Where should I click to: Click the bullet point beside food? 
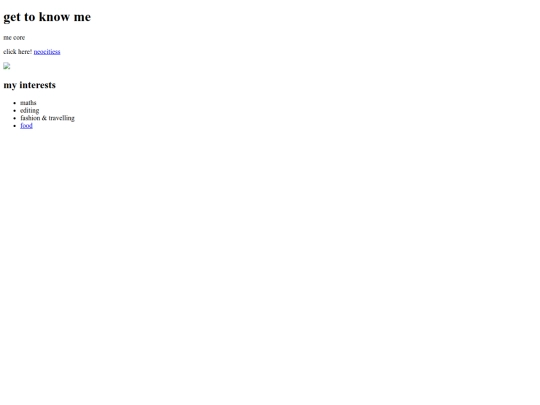pyautogui.click(x=15, y=126)
